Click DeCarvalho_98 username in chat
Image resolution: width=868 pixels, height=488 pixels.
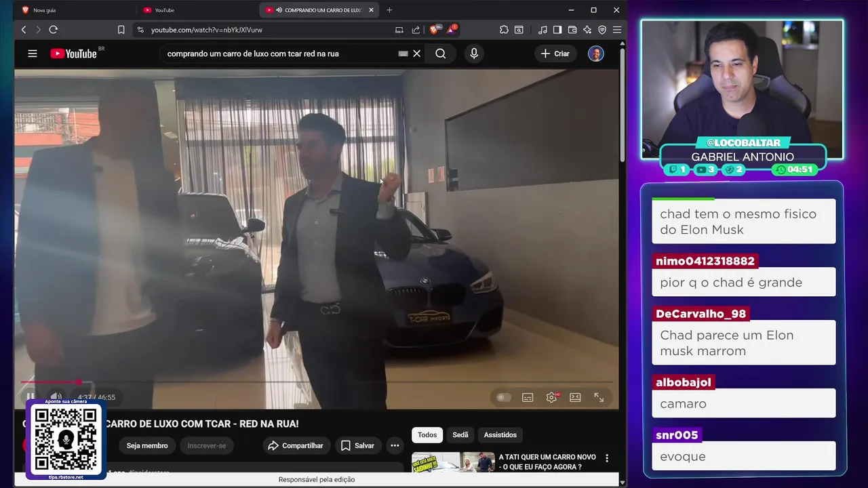tap(701, 314)
